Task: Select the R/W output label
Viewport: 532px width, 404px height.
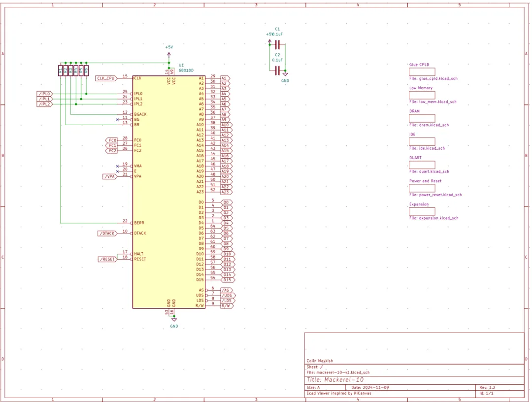Action: (x=227, y=305)
